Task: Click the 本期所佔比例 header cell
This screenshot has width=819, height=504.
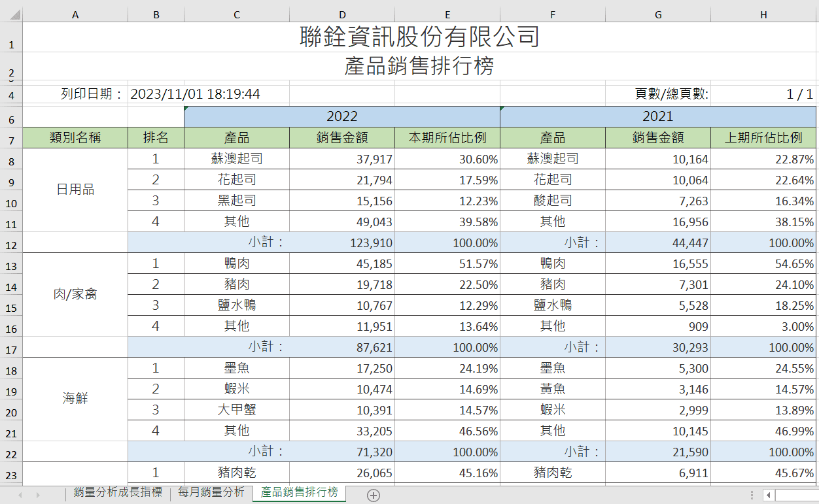Action: tap(447, 138)
